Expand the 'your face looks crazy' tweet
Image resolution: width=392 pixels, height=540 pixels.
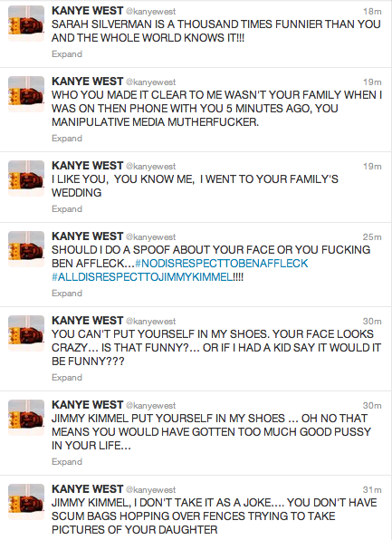pyautogui.click(x=67, y=378)
